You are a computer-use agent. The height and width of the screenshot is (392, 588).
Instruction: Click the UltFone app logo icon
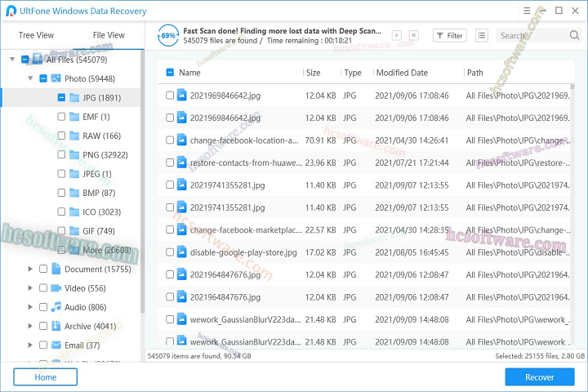pos(11,11)
